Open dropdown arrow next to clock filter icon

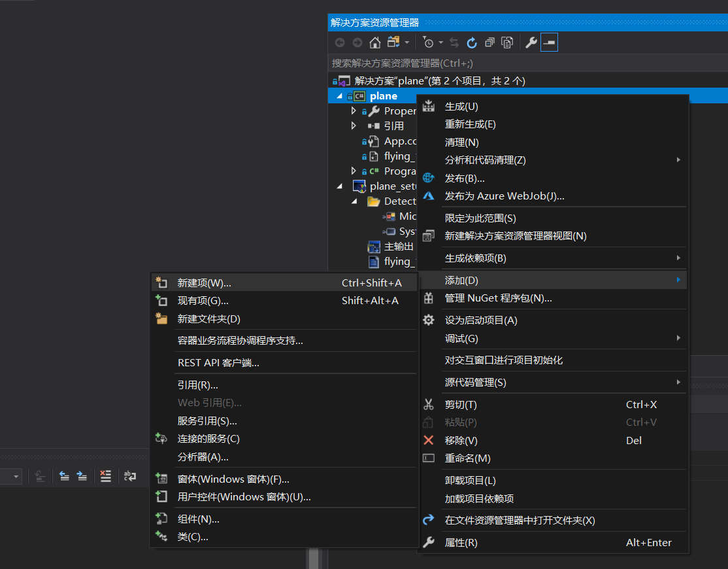[x=441, y=43]
